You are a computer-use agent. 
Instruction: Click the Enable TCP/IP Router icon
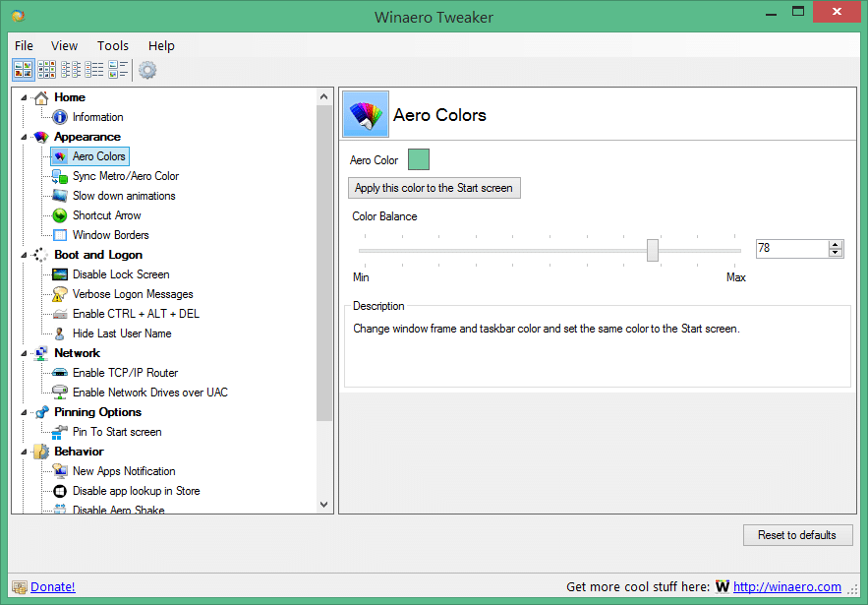pos(60,373)
